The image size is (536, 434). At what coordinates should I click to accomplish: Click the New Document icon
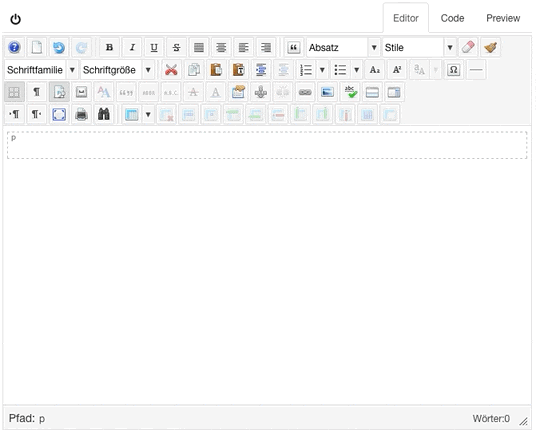coord(37,47)
